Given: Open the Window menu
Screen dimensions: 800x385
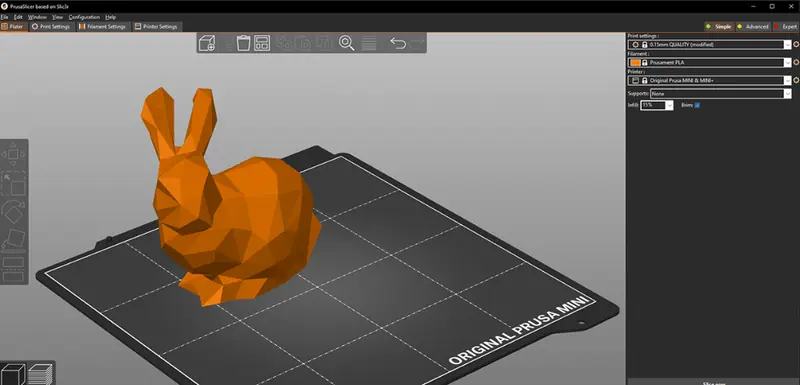Looking at the screenshot, I should [37, 17].
